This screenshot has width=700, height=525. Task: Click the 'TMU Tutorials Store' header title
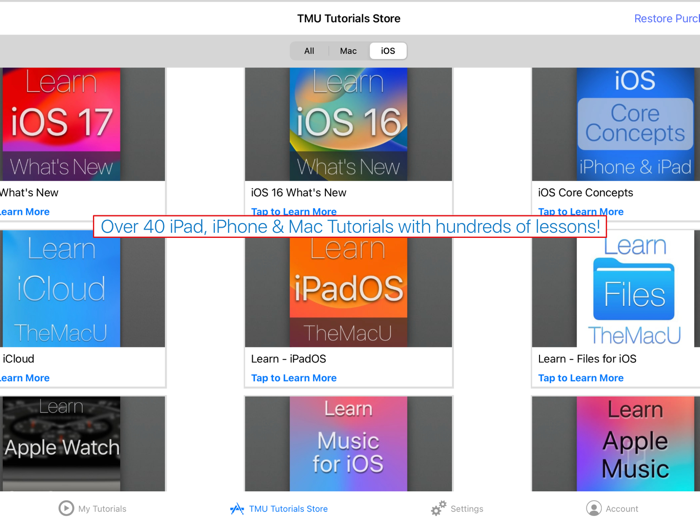pos(349,18)
